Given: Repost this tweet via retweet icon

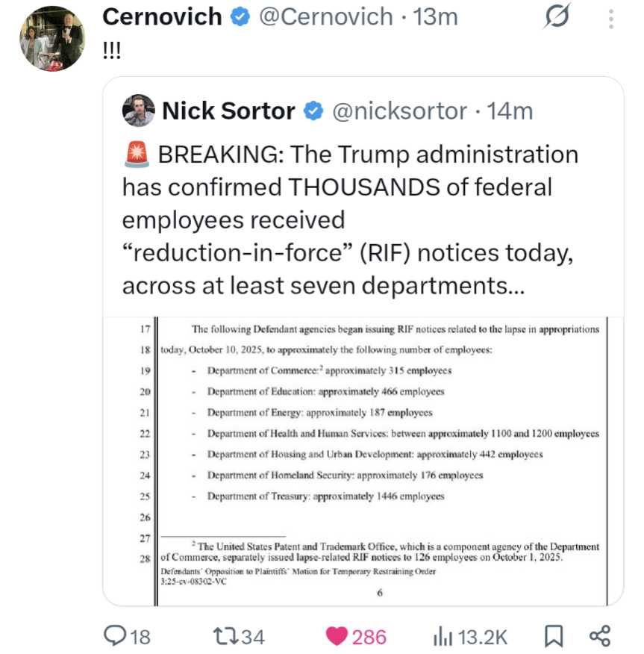Looking at the screenshot, I should 225,636.
